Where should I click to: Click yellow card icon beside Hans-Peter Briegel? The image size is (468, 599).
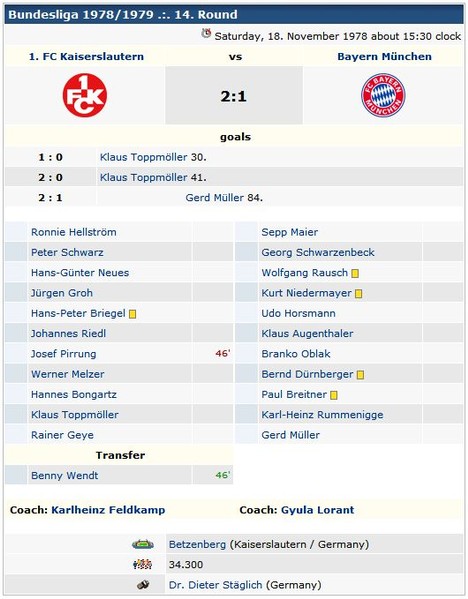133,314
